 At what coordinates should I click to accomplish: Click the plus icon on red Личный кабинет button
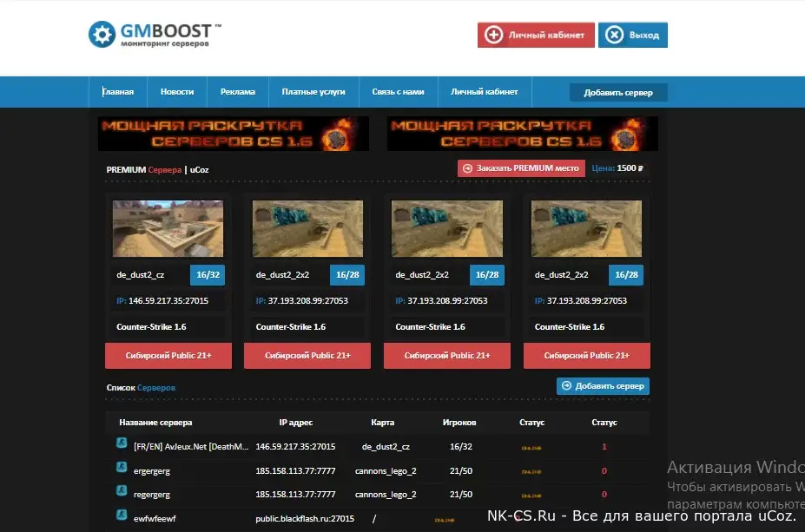(x=494, y=35)
